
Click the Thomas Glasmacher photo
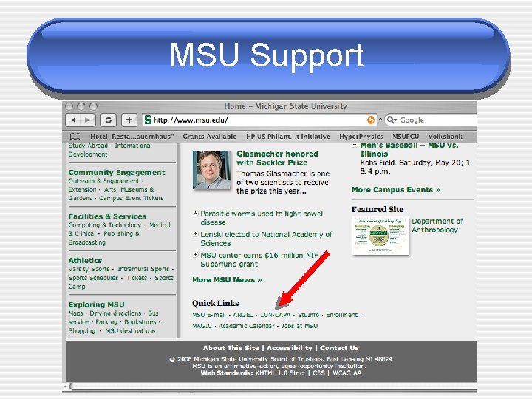(212, 170)
